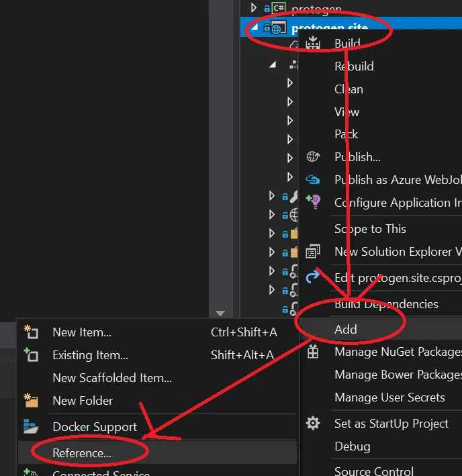
Task: Open the Source Control submenu
Action: point(373,471)
